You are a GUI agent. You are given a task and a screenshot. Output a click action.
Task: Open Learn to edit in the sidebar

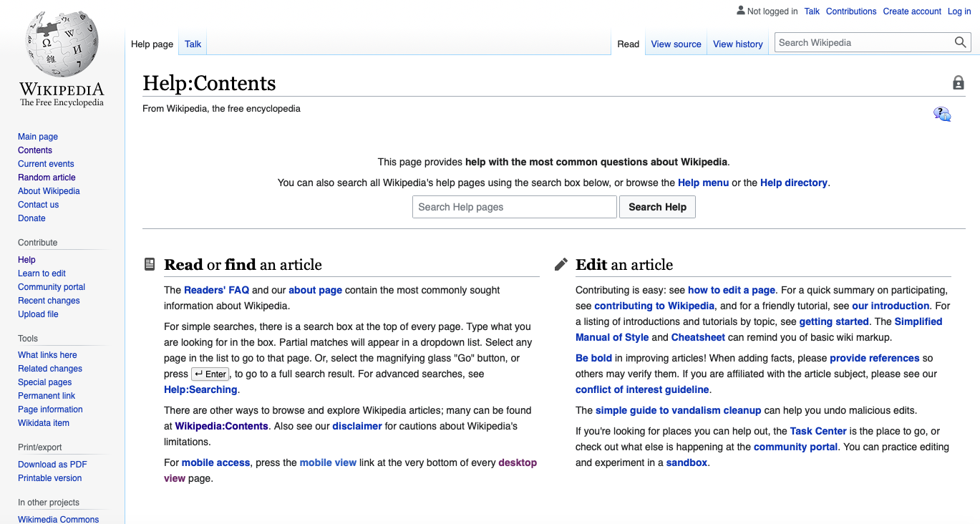pos(42,273)
